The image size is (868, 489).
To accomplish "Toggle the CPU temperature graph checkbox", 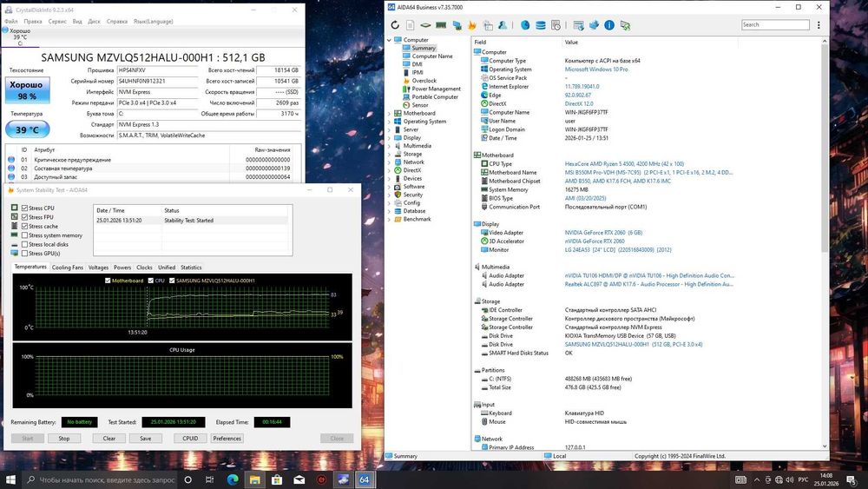I will pyautogui.click(x=150, y=281).
